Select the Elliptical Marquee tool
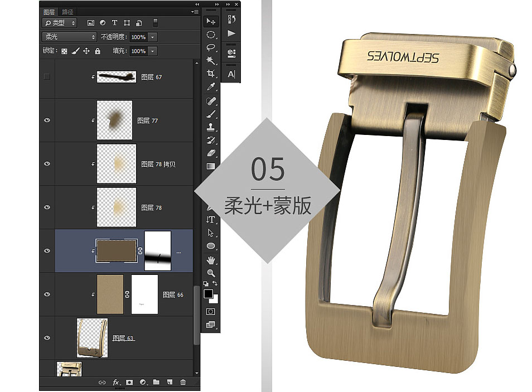The width and height of the screenshot is (532, 392). pos(211,35)
